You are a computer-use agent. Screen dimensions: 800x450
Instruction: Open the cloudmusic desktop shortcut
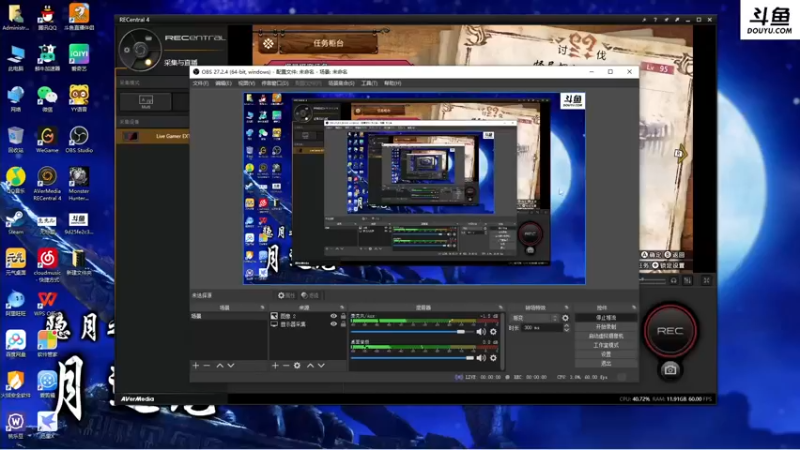pos(47,265)
